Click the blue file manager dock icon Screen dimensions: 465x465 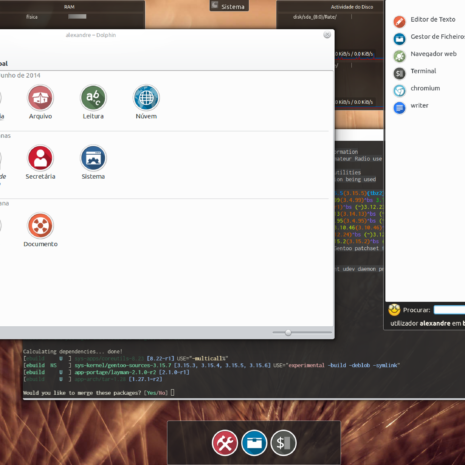[254, 443]
